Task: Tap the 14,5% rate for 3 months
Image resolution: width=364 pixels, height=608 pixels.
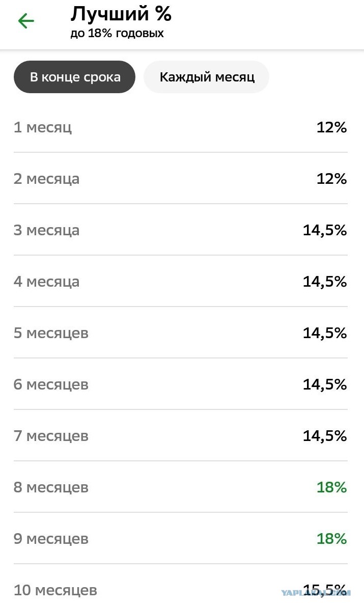Action: 325,230
